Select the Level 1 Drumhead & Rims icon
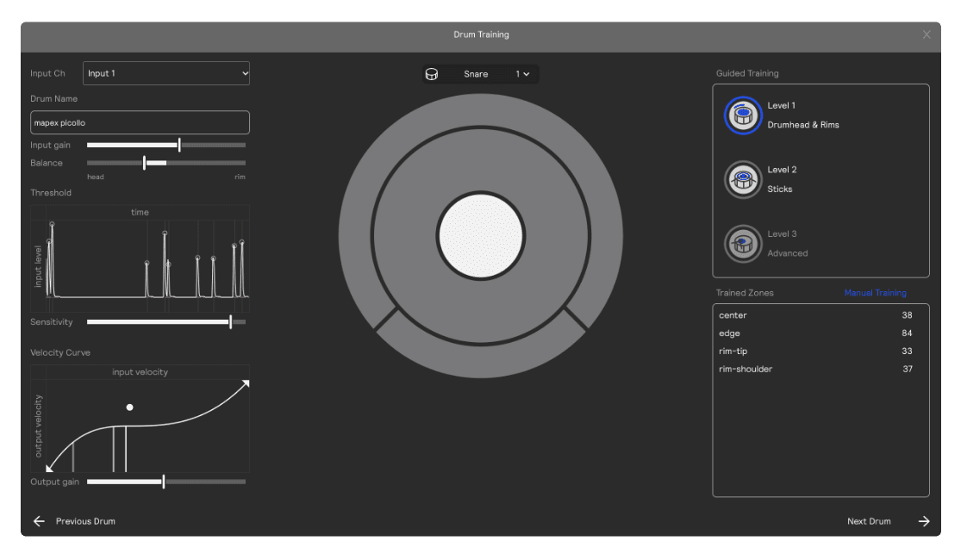The width and height of the screenshot is (967, 560). tap(743, 115)
